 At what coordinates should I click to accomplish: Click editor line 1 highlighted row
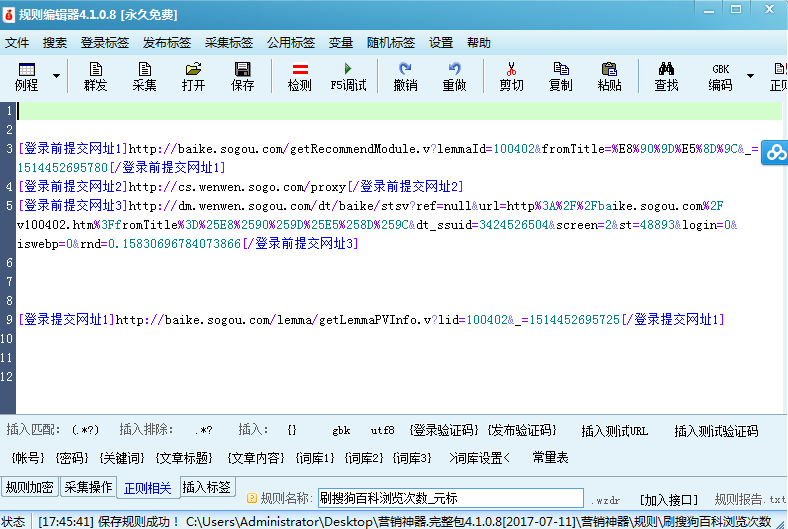(x=399, y=111)
